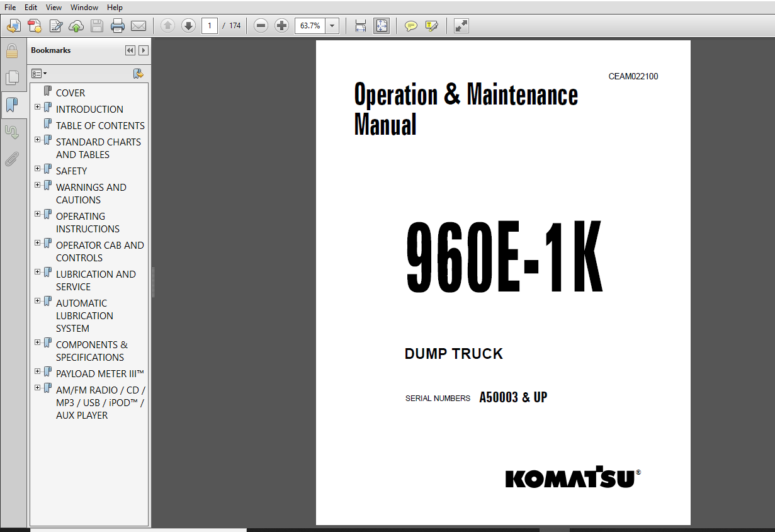
Task: Open the zoom level dropdown arrow
Action: click(333, 26)
